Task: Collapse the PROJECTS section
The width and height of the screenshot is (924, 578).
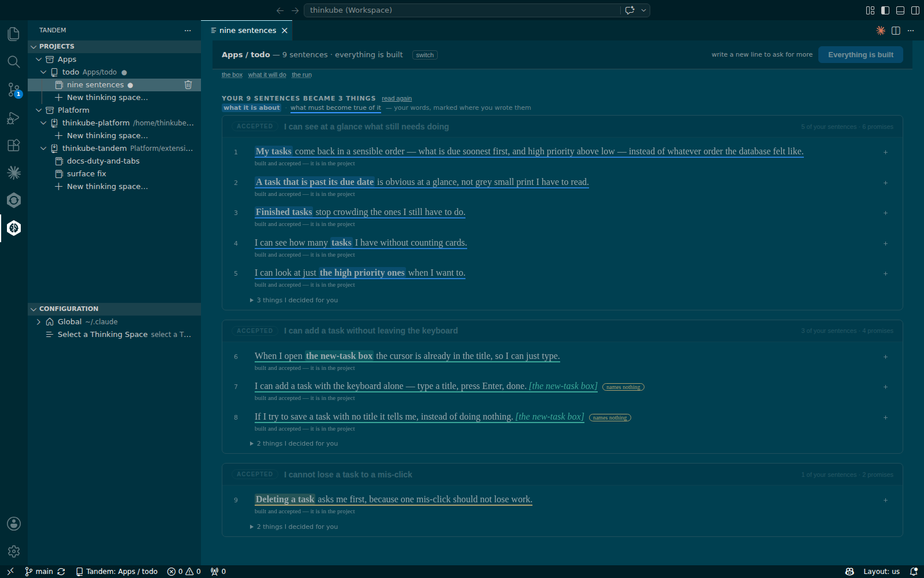Action: point(33,46)
